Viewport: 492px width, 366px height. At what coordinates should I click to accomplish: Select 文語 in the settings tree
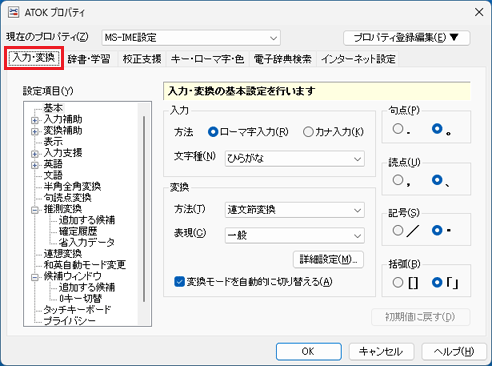tap(53, 175)
